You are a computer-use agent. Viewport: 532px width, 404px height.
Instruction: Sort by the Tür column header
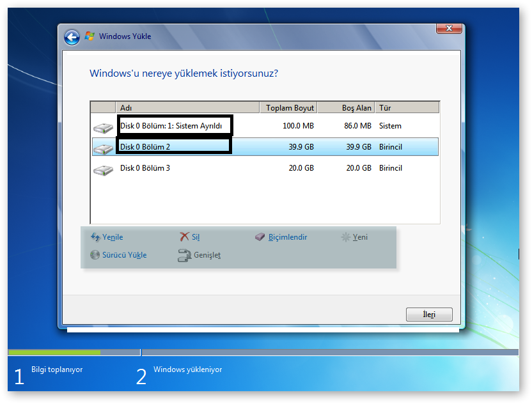(x=407, y=107)
